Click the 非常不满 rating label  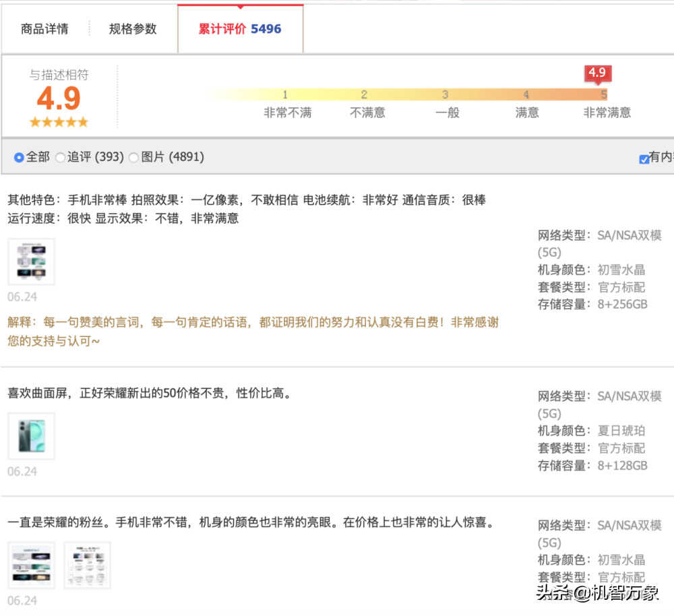[287, 113]
